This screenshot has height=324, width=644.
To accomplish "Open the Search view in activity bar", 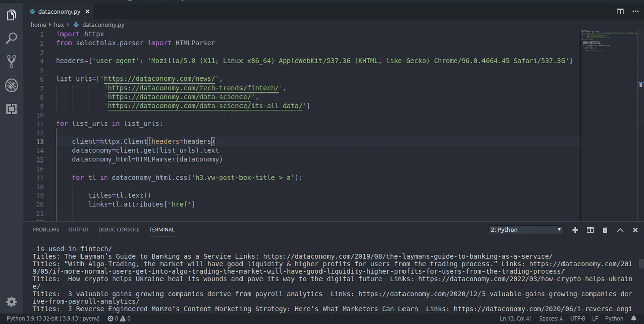I will click(x=11, y=38).
